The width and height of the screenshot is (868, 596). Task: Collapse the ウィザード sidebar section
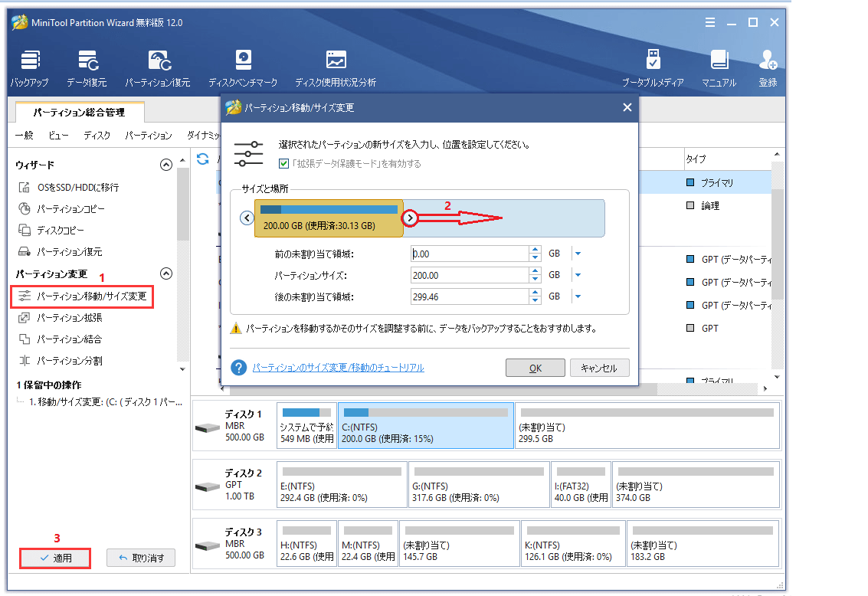165,163
